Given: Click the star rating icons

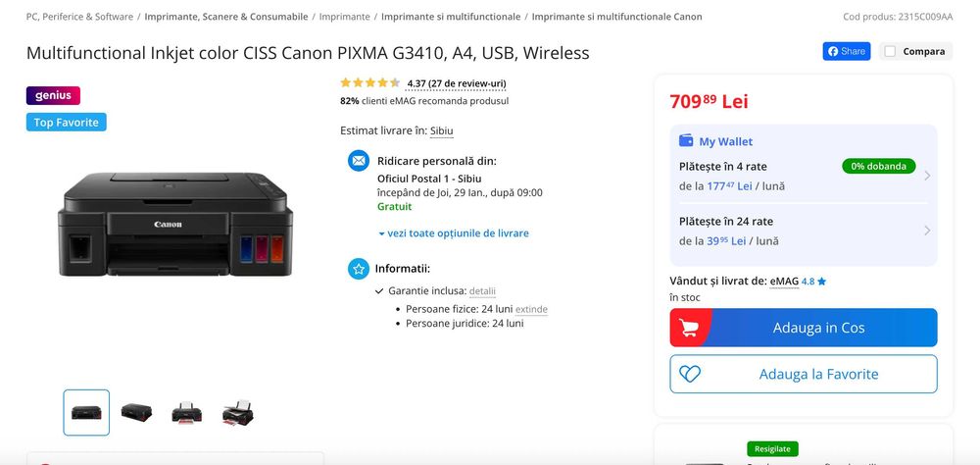Looking at the screenshot, I should (x=370, y=83).
